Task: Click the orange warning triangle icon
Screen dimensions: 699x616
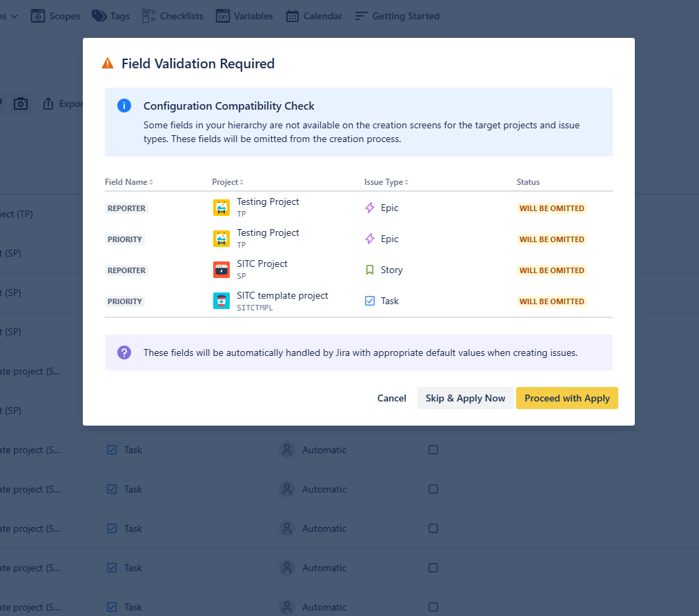Action: (108, 63)
